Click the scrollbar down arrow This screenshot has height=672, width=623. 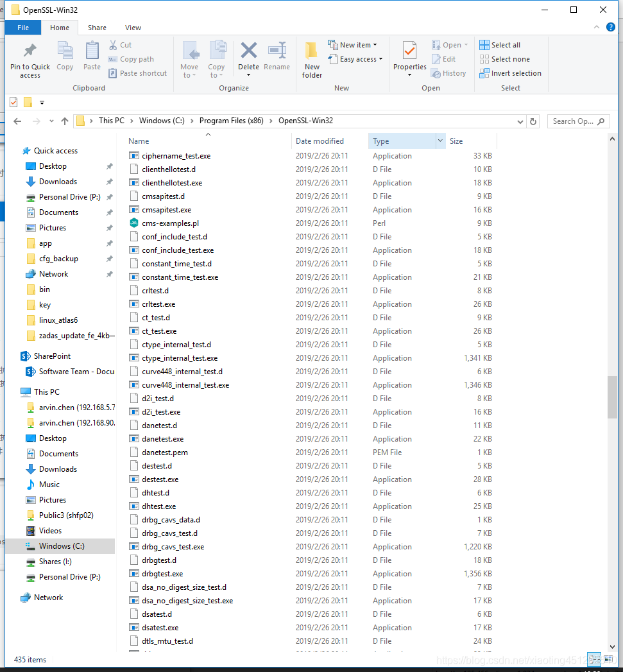pos(612,647)
